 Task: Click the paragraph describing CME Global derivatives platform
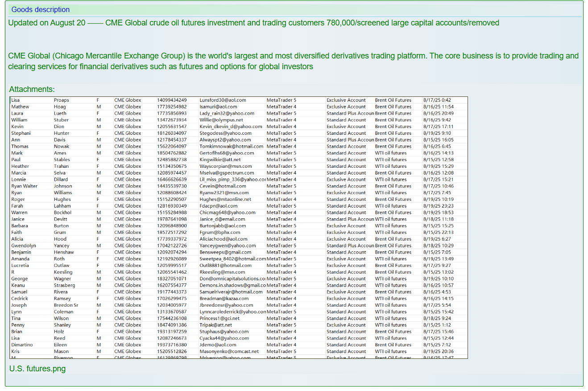(x=293, y=61)
